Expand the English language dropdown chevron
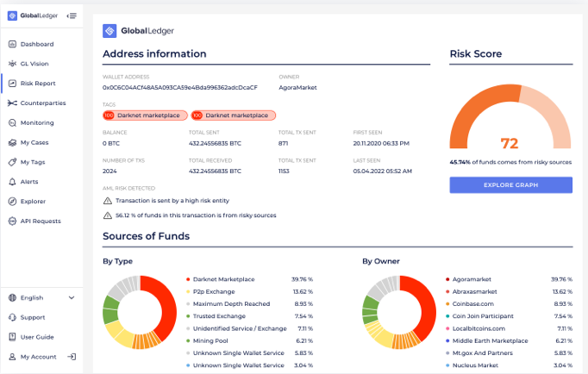This screenshot has width=588, height=374. point(72,298)
